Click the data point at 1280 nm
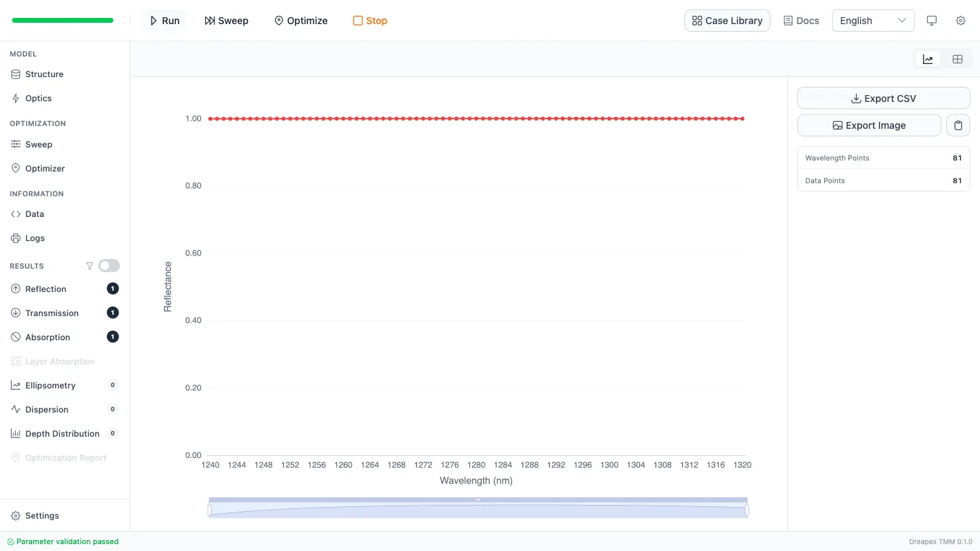The width and height of the screenshot is (980, 551). coord(476,118)
